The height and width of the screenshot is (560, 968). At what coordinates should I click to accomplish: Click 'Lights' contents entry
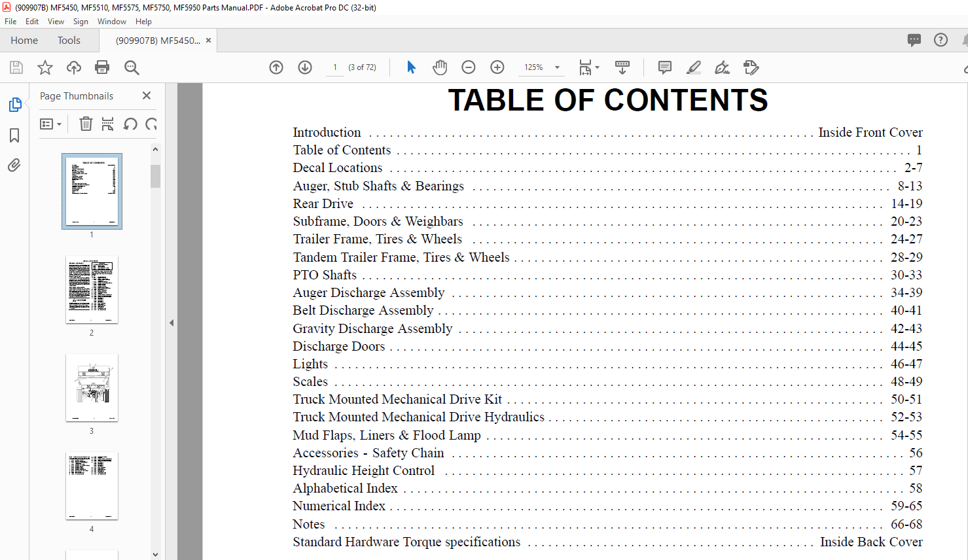310,364
